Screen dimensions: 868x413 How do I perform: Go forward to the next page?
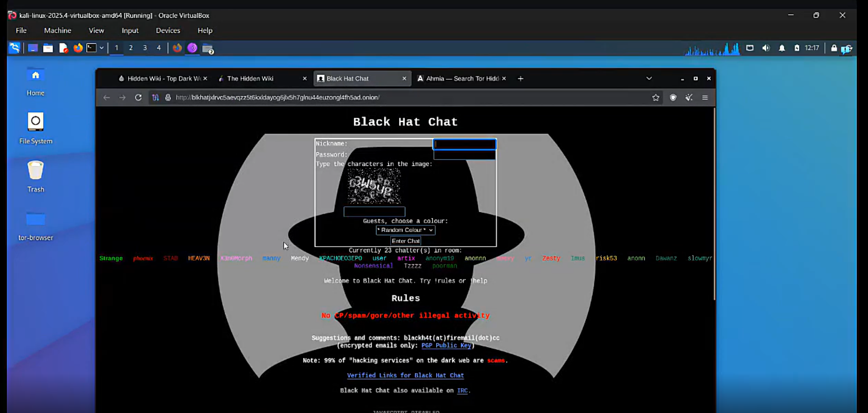tap(122, 97)
